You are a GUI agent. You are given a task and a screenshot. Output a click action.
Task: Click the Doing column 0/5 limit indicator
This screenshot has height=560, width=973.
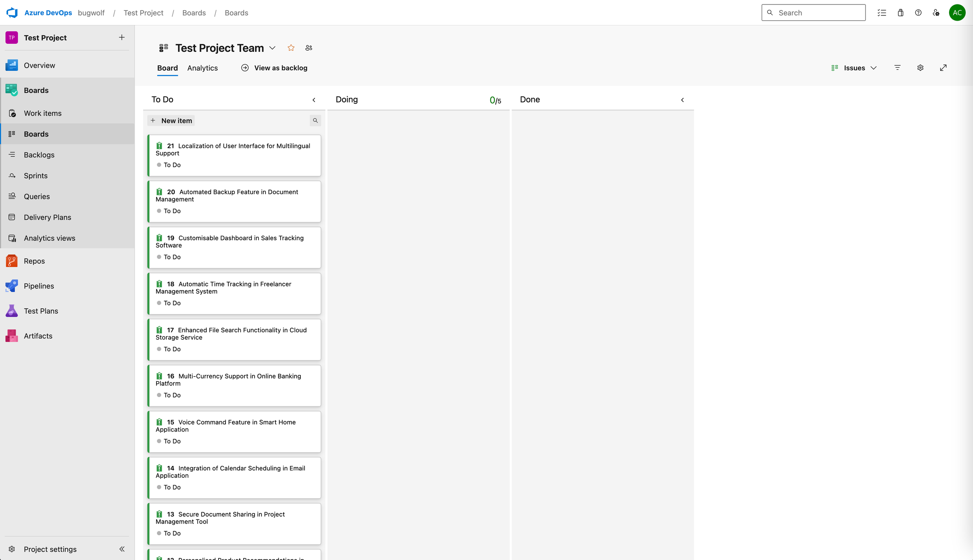click(495, 100)
